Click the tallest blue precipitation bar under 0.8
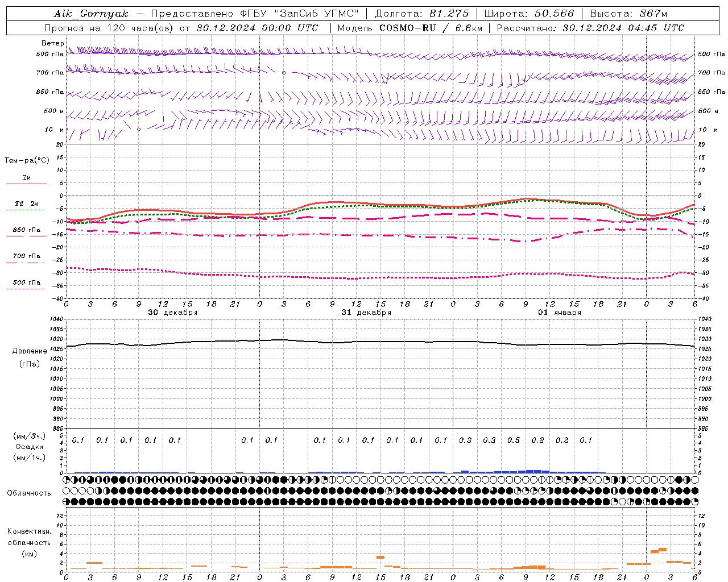Screen dimensions: 728x582 click(537, 471)
